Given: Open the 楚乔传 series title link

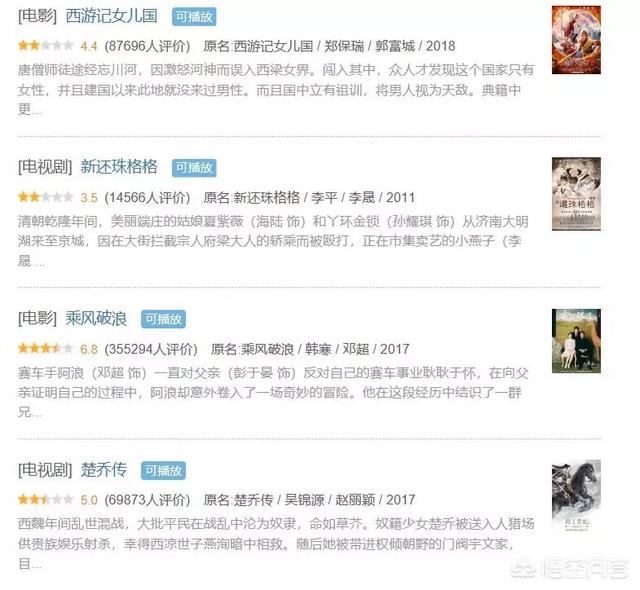Looking at the screenshot, I should [x=104, y=470].
